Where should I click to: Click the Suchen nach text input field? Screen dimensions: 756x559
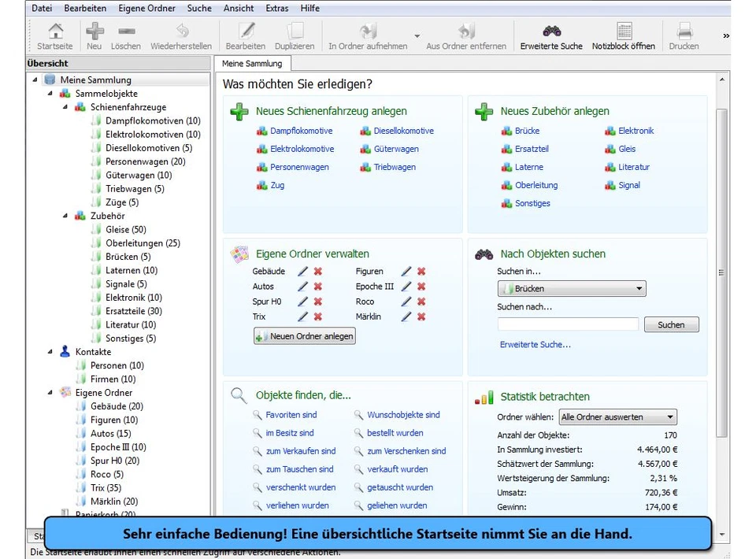coord(568,324)
